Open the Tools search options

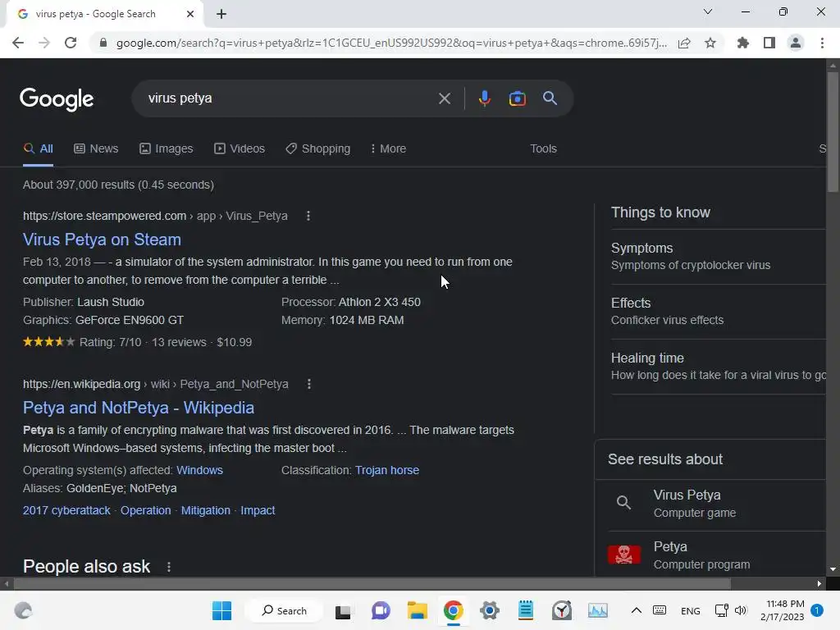click(543, 149)
